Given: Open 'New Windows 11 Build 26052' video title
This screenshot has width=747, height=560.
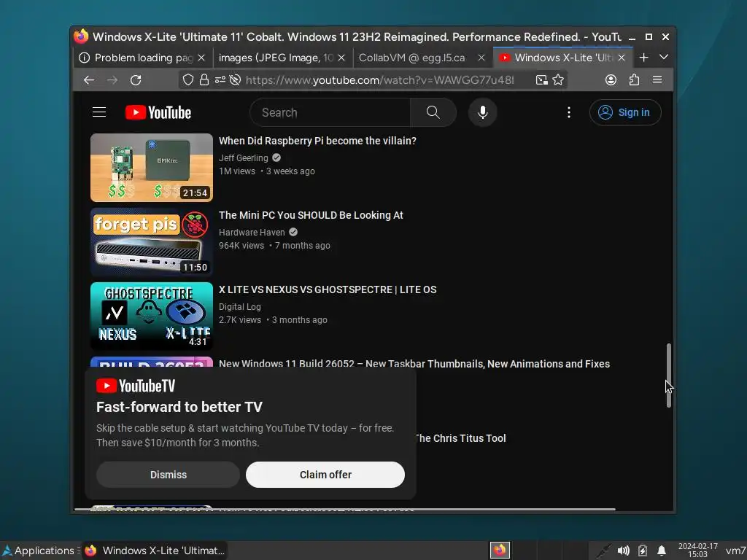Looking at the screenshot, I should pos(414,364).
